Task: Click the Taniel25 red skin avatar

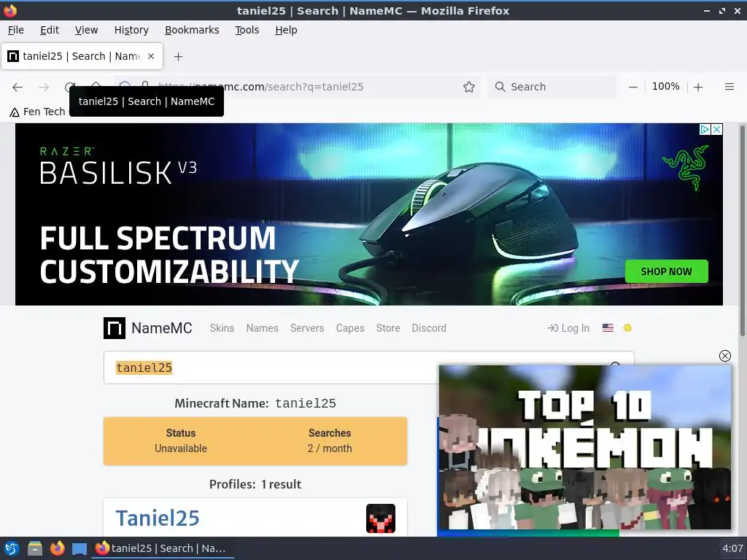Action: [x=380, y=518]
